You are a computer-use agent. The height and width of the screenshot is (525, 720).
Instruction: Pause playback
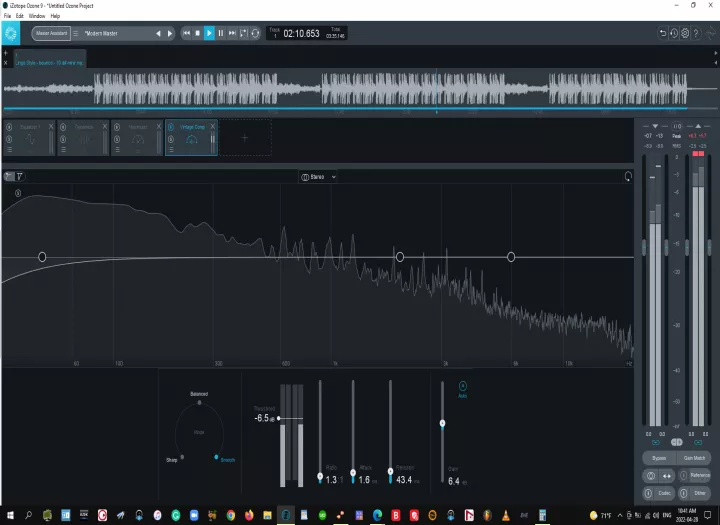point(221,33)
